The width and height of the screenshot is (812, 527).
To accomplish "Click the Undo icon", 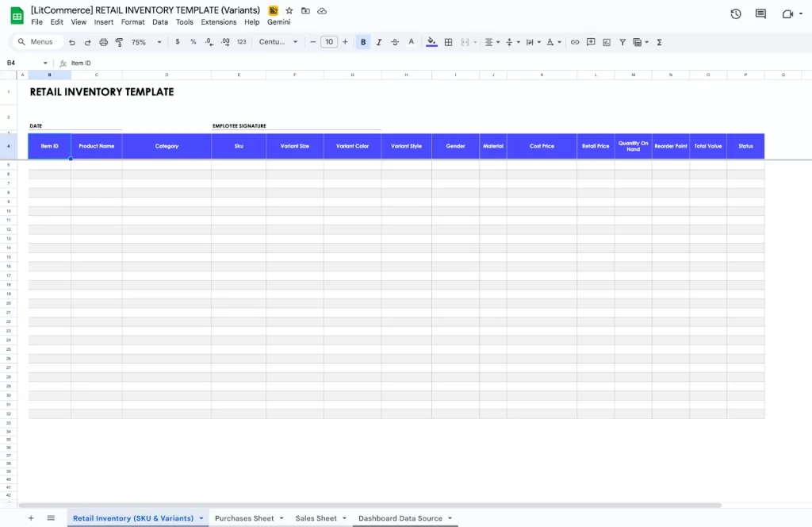I will (x=71, y=41).
